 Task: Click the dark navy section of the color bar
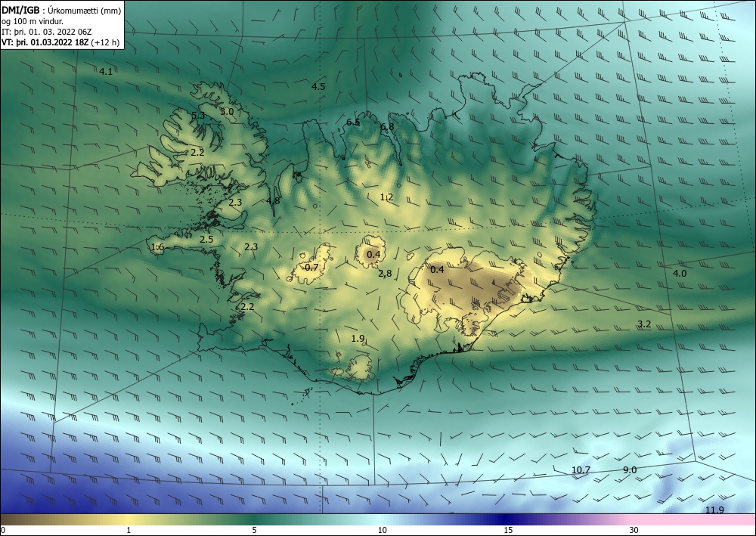[x=503, y=520]
